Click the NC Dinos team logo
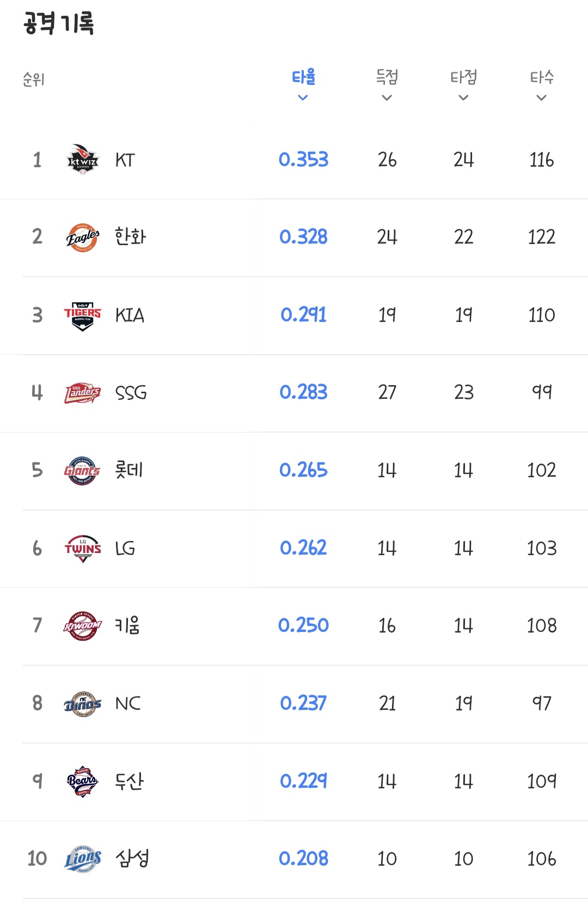The width and height of the screenshot is (588, 899). (82, 704)
